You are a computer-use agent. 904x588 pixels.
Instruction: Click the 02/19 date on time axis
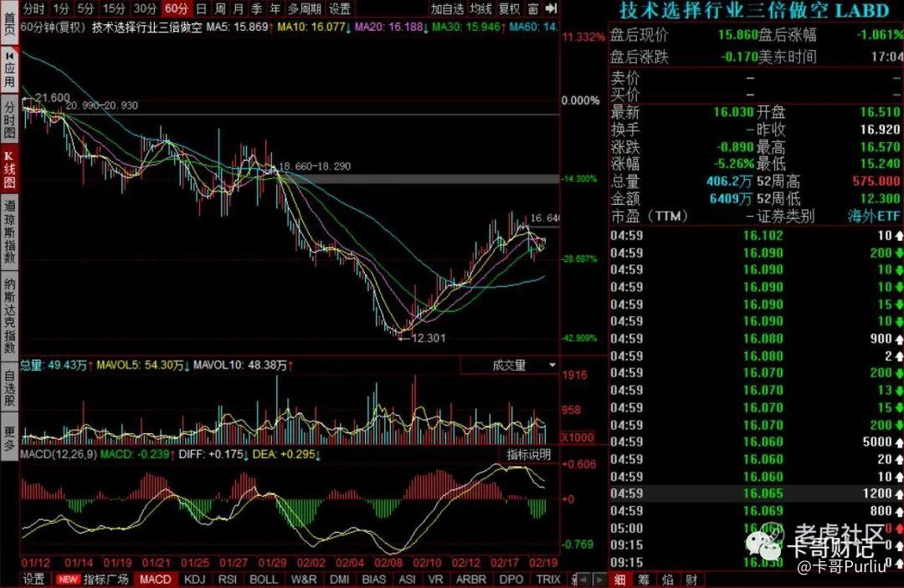543,562
